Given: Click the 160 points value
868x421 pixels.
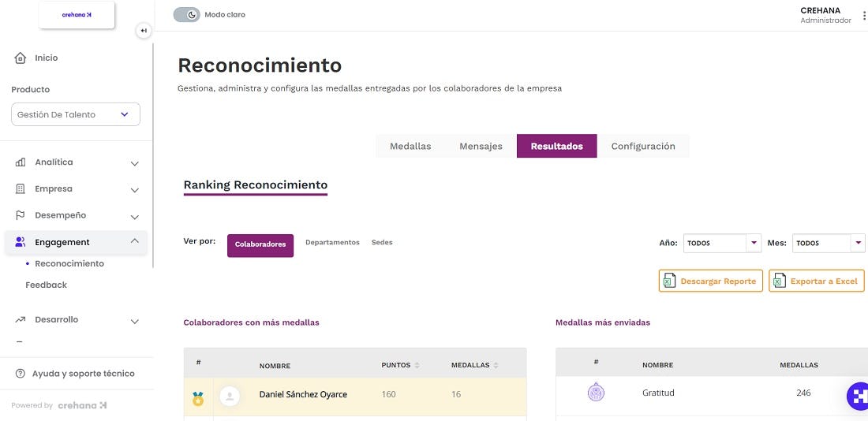Looking at the screenshot, I should pyautogui.click(x=388, y=395).
